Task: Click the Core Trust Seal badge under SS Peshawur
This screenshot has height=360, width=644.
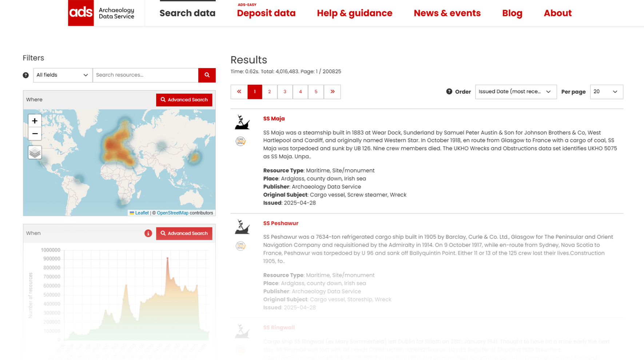Action: tap(240, 246)
